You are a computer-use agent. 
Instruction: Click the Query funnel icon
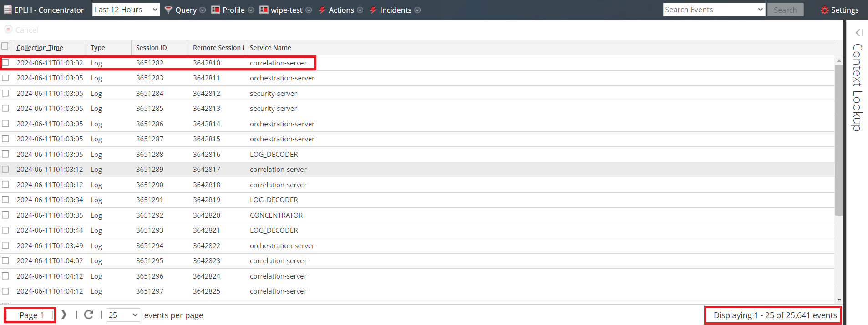[x=168, y=10]
